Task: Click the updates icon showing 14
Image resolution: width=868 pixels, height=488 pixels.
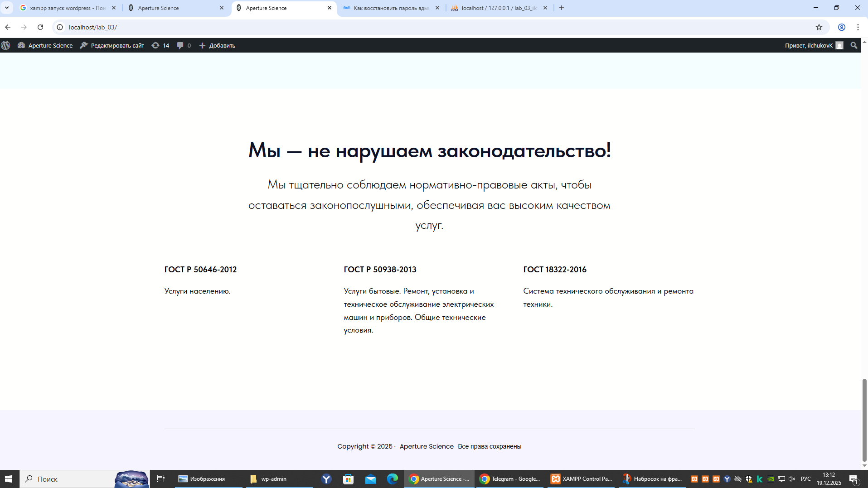Action: click(x=160, y=45)
